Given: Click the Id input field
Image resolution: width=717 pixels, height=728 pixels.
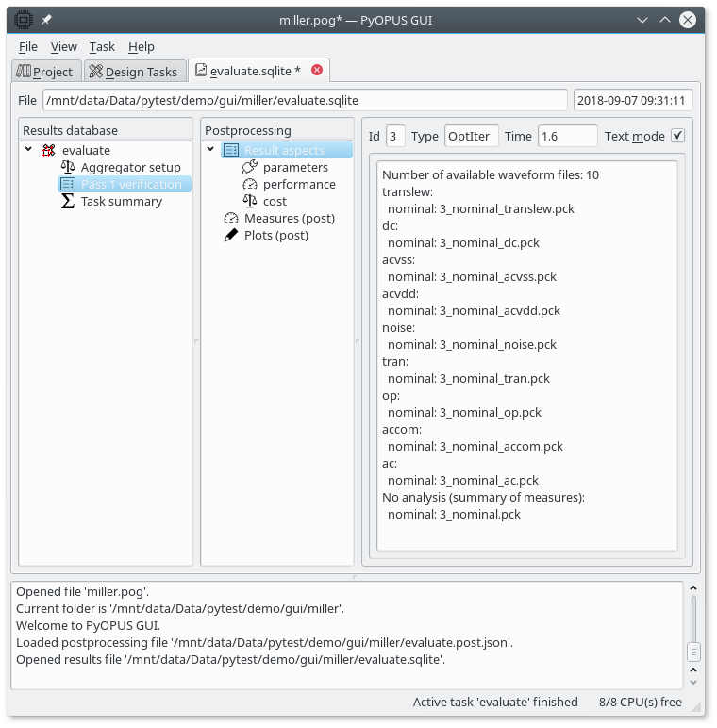Looking at the screenshot, I should click(395, 136).
